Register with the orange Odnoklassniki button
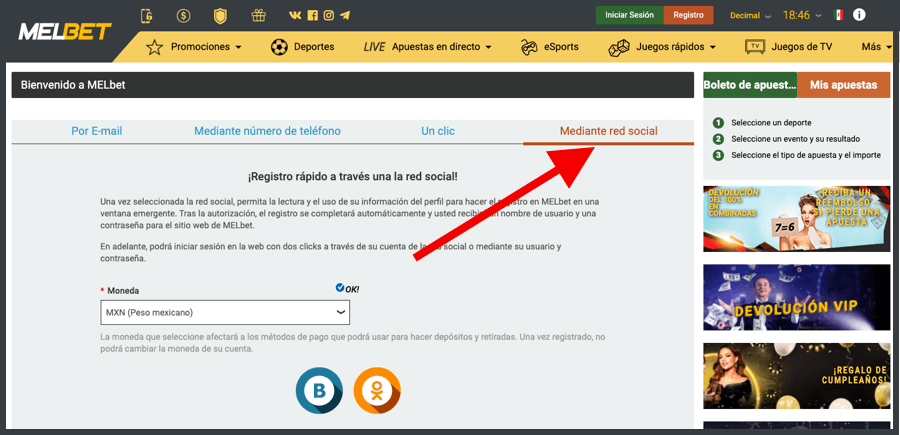 coord(377,391)
